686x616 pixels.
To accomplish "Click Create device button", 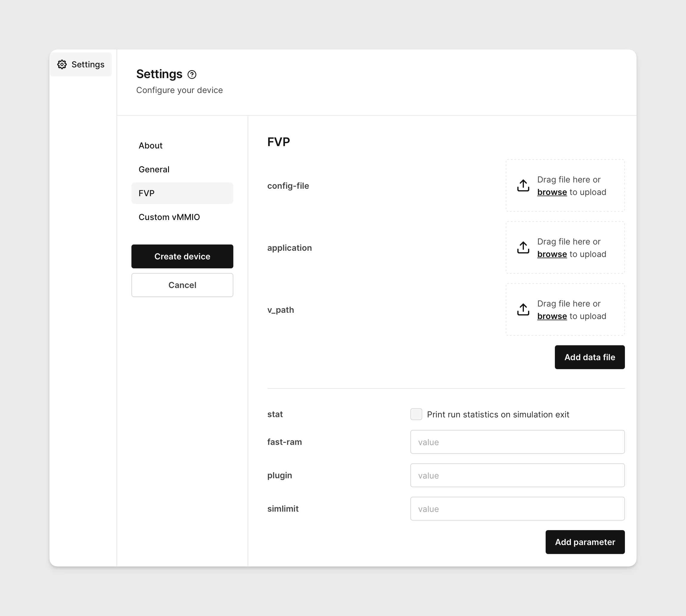I will [182, 256].
